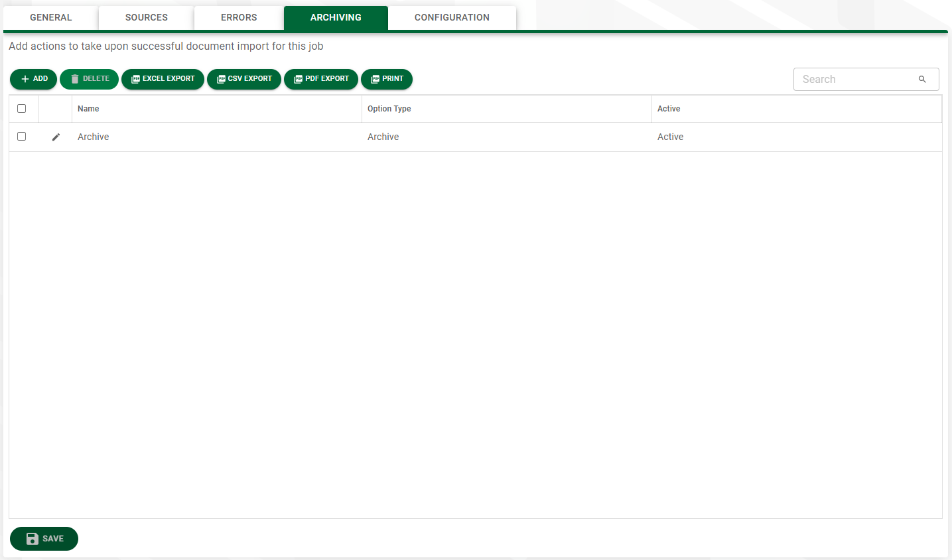Click the plus icon on the Add button
This screenshot has width=952, height=560.
click(x=25, y=79)
